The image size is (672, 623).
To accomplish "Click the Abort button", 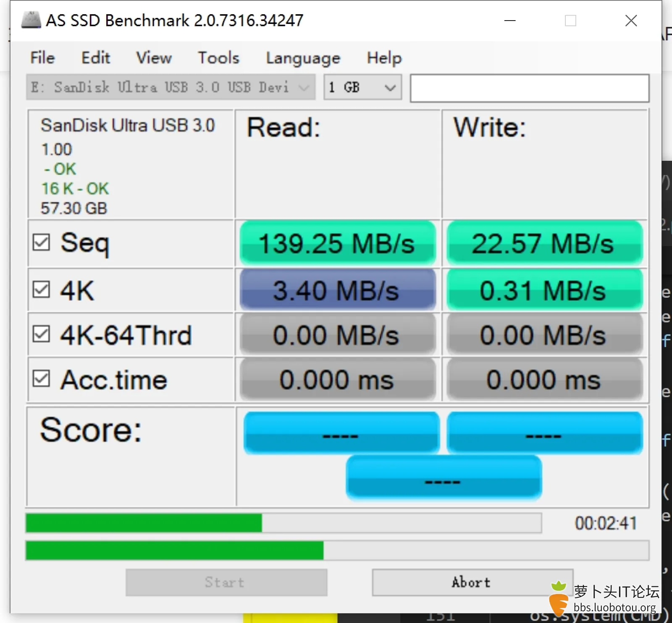I will pyautogui.click(x=472, y=582).
